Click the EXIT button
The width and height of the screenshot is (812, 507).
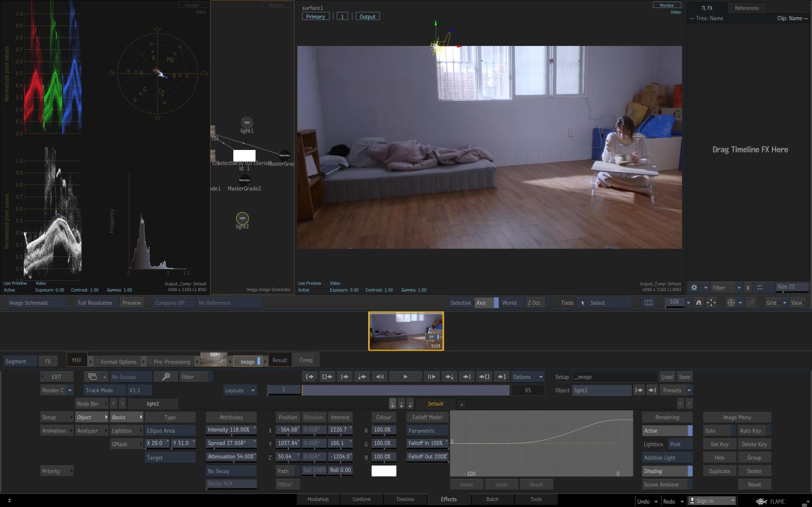point(57,377)
